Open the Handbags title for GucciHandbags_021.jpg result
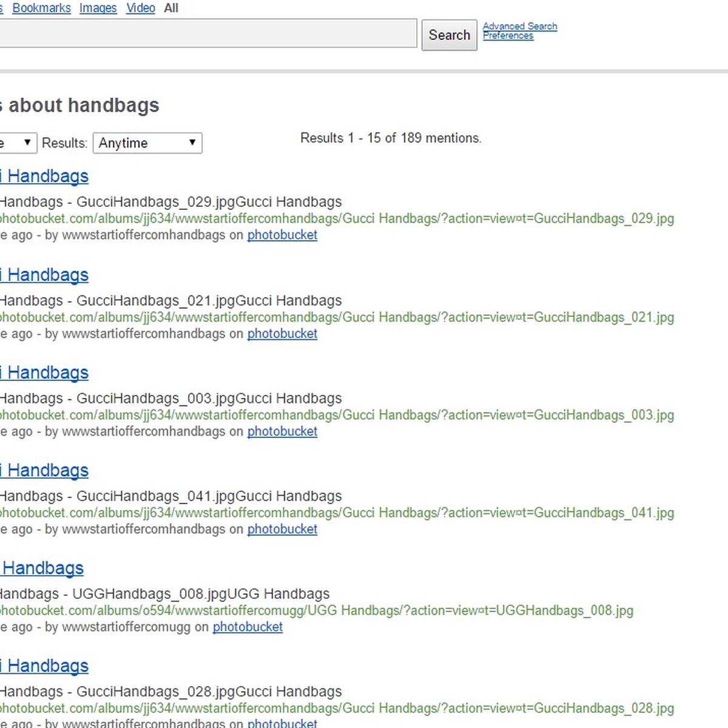Screen dimensions: 728x728 pos(46,275)
